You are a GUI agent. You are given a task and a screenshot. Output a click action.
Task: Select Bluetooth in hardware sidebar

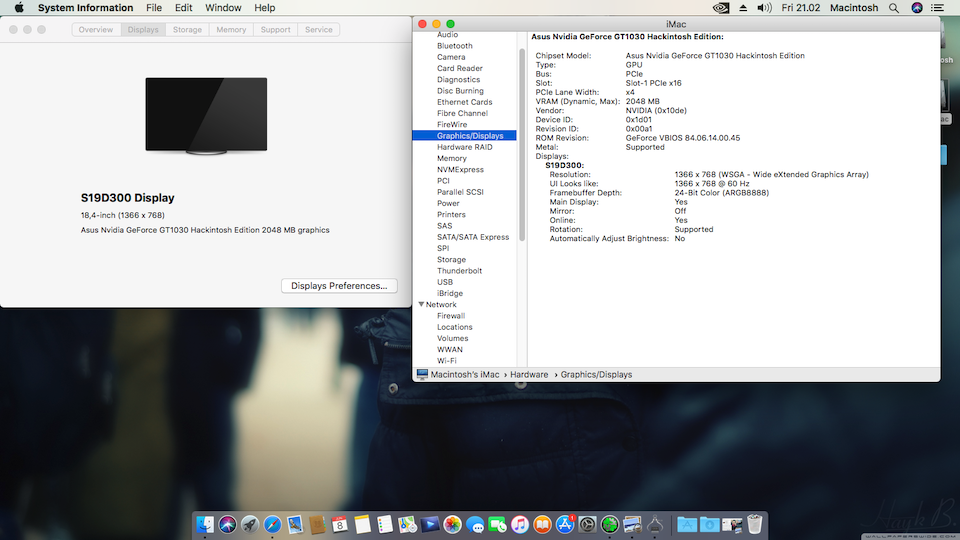pos(454,46)
